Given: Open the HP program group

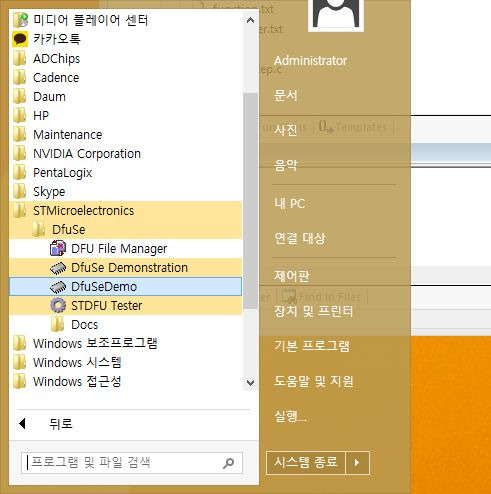Looking at the screenshot, I should [125, 115].
